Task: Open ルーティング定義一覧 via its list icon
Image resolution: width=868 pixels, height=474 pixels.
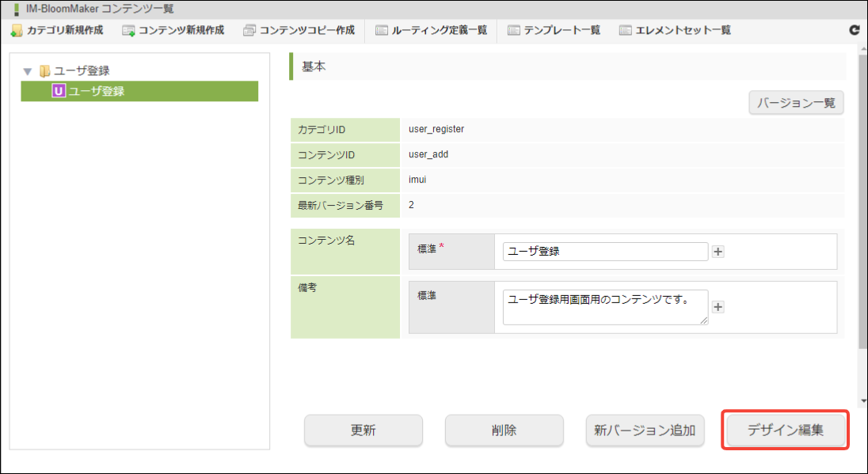Action: (382, 30)
